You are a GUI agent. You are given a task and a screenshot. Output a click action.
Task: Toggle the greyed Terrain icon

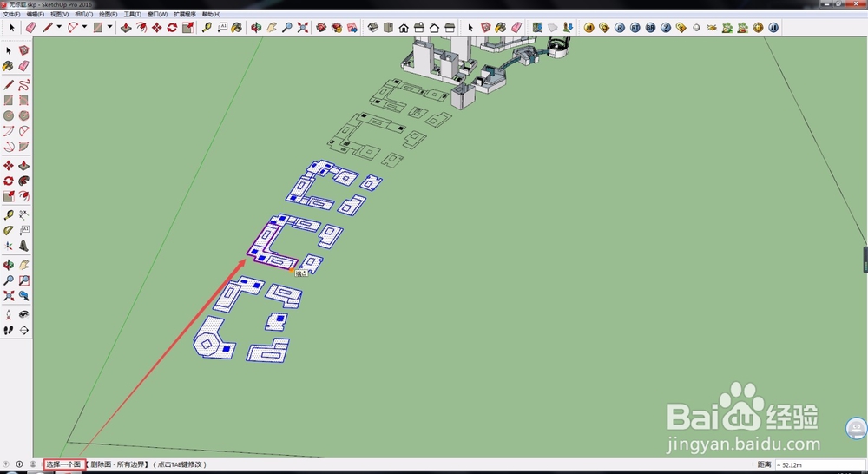(553, 27)
